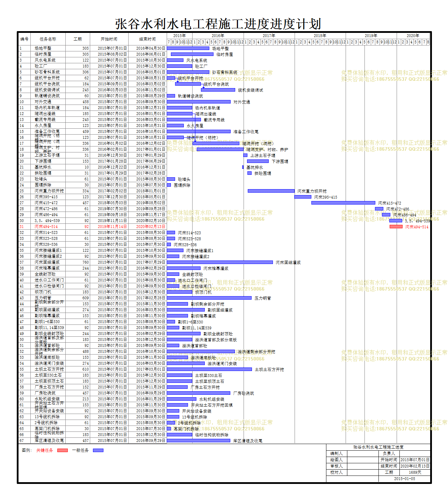This screenshot has height=500, width=448.
Task: Select task name 轨道铺设浇筑 in row 9
Action: click(x=47, y=96)
